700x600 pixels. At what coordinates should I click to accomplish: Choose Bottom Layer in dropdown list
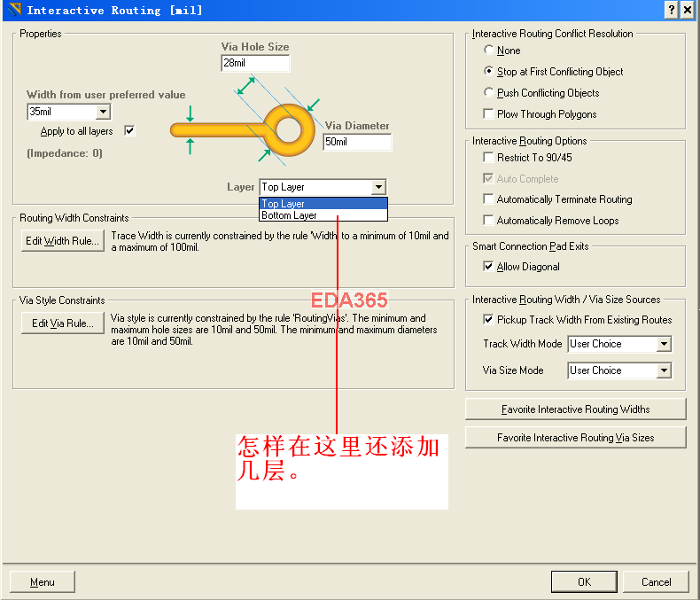[x=323, y=215]
